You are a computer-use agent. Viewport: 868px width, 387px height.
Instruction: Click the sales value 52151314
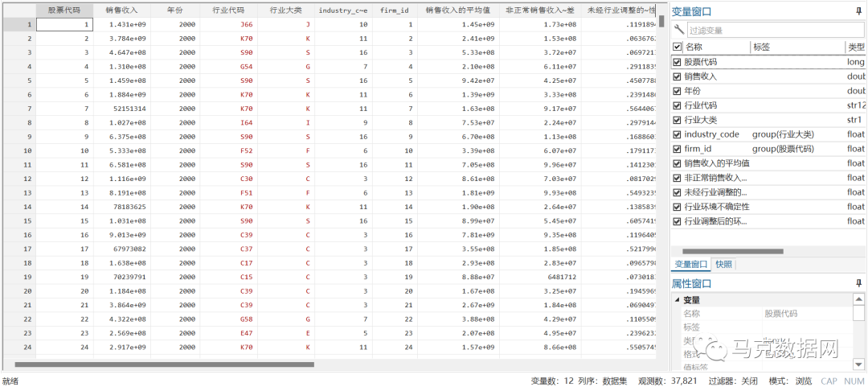point(121,109)
